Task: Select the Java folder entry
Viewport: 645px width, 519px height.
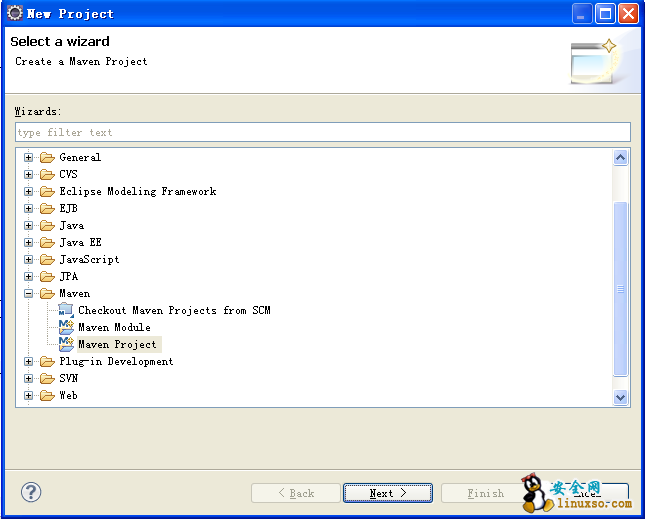Action: pyautogui.click(x=71, y=225)
